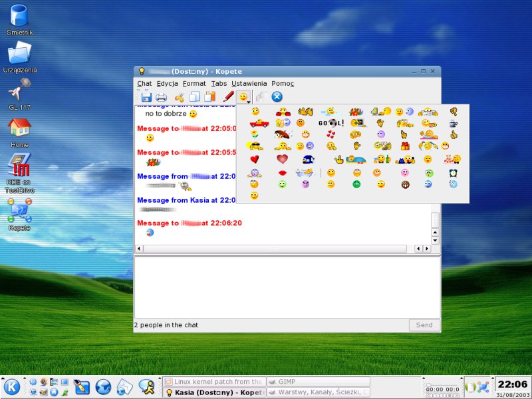This screenshot has width=532, height=399.
Task: Pick the red lips emoticon
Action: click(282, 173)
